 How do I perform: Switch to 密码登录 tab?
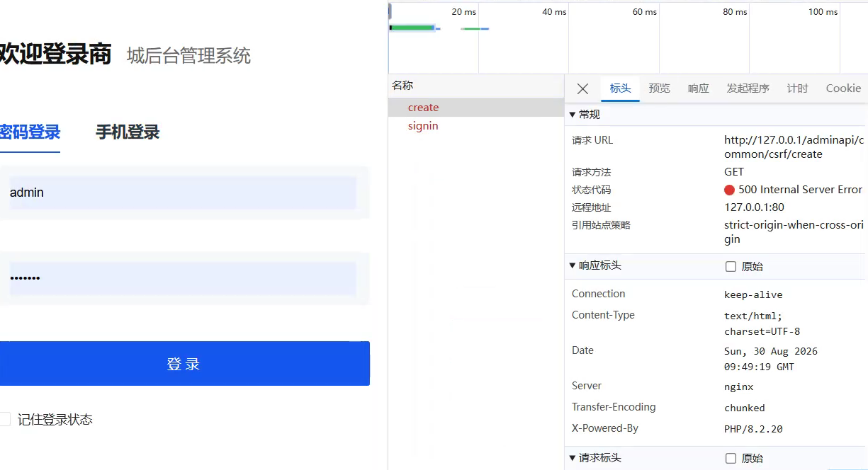click(30, 132)
